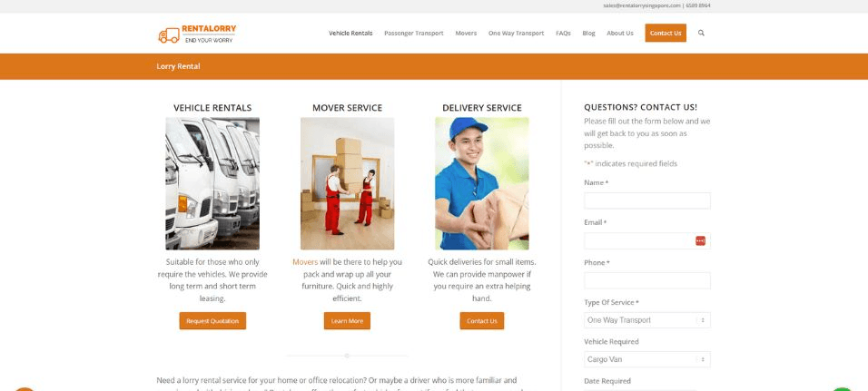Click Learn More button
The image size is (868, 391).
(347, 321)
